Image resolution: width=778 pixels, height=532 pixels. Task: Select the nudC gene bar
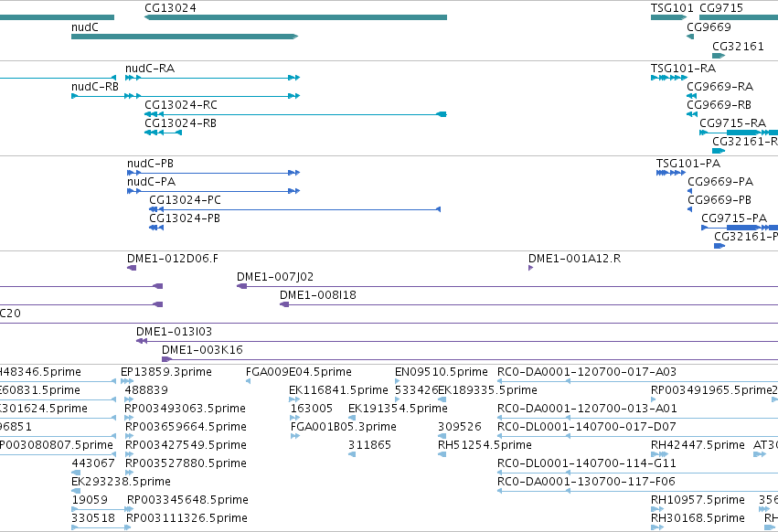point(185,37)
